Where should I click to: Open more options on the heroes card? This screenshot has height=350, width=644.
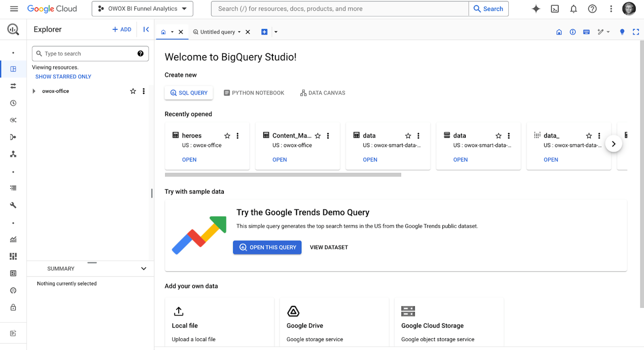[238, 136]
